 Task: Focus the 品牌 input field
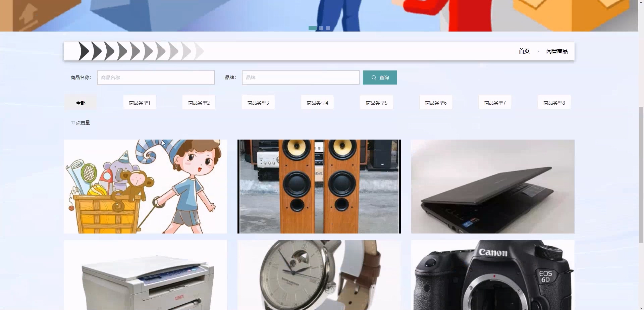tap(301, 77)
